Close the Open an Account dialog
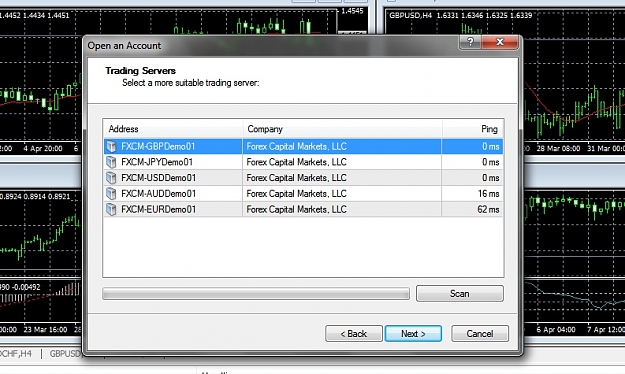The height and width of the screenshot is (374, 625). pyautogui.click(x=500, y=42)
